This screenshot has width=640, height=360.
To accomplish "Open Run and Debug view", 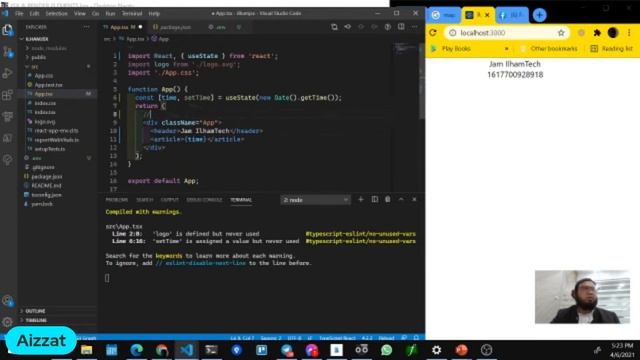I will click(x=8, y=73).
